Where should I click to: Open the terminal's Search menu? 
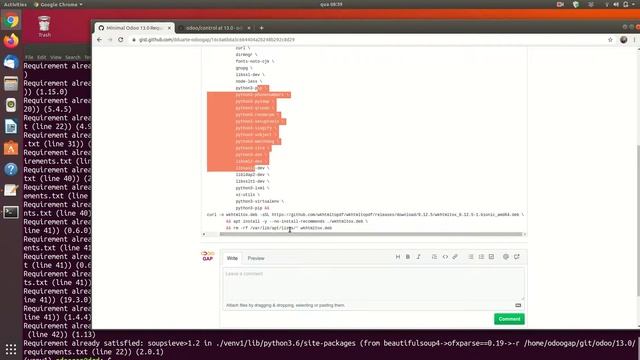[x=73, y=58]
